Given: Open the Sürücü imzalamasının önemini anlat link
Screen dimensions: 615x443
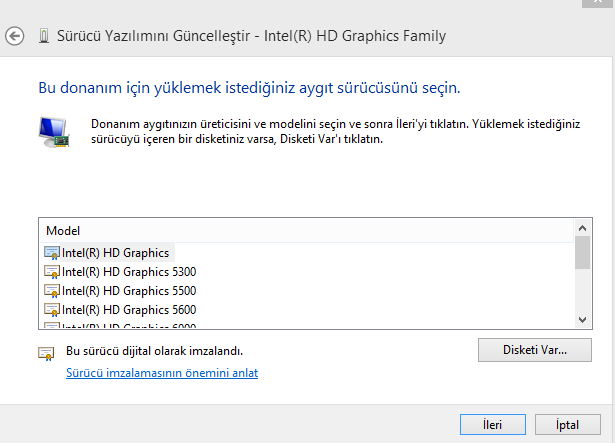Looking at the screenshot, I should click(162, 373).
